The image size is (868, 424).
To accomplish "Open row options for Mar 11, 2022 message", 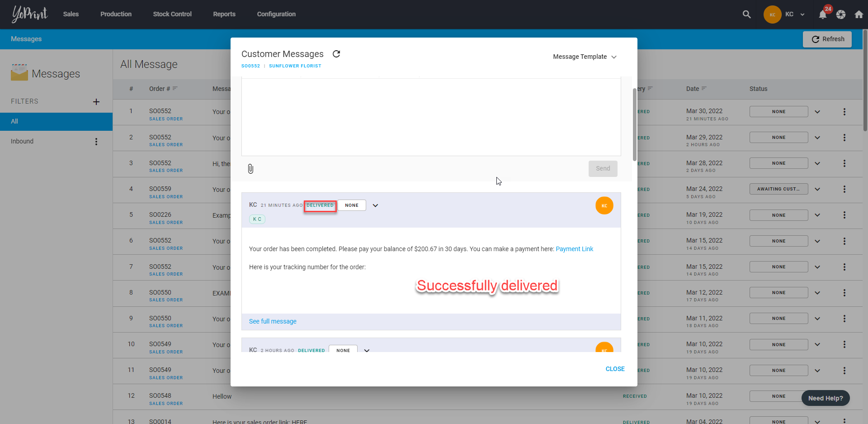I will [844, 319].
